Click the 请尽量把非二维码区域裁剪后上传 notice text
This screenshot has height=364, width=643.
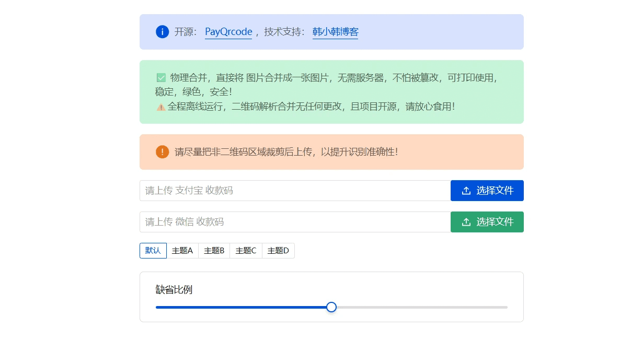coord(286,152)
